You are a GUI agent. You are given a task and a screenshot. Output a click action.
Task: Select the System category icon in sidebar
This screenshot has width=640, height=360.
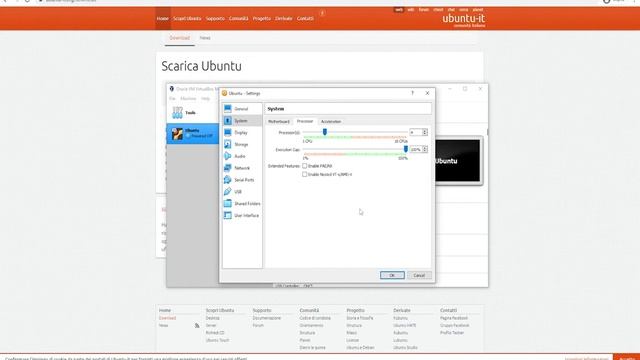(x=228, y=120)
